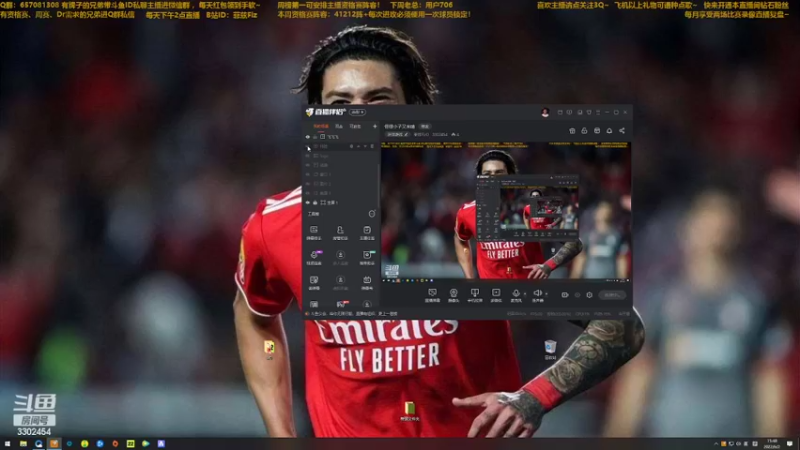Open the toolbox tool with the purple badge
The width and height of the screenshot is (800, 450).
point(314,257)
